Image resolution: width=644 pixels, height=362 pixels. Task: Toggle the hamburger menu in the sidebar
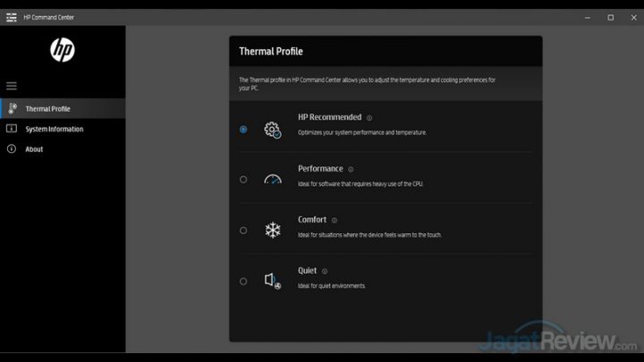click(x=12, y=86)
